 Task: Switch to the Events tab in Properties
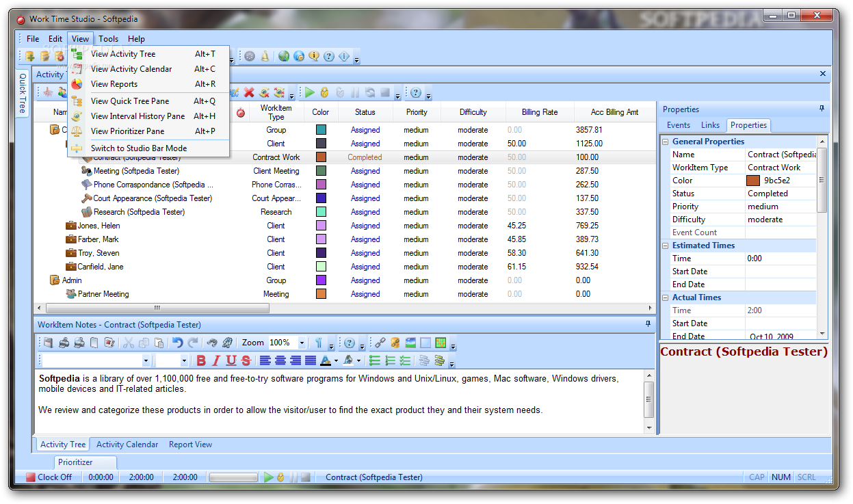pos(679,125)
